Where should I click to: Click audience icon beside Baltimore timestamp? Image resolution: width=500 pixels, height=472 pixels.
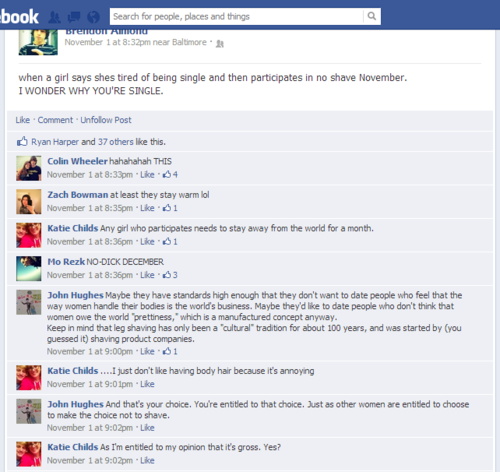click(x=220, y=44)
